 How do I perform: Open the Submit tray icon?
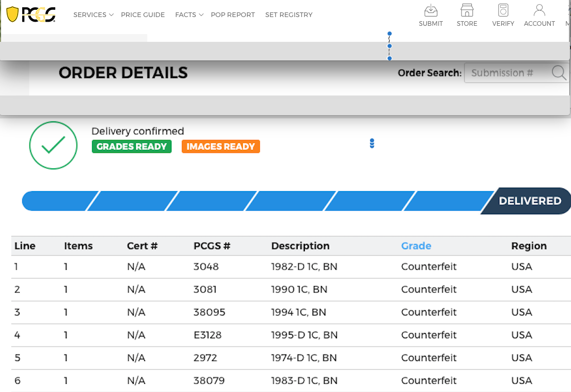tap(430, 10)
